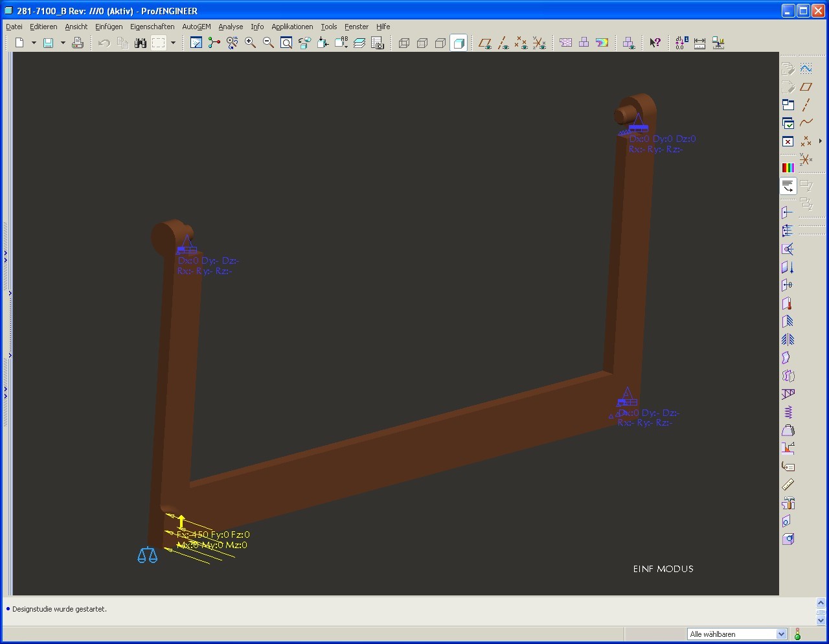Click the spring element icon
The height and width of the screenshot is (644, 829).
click(x=788, y=412)
